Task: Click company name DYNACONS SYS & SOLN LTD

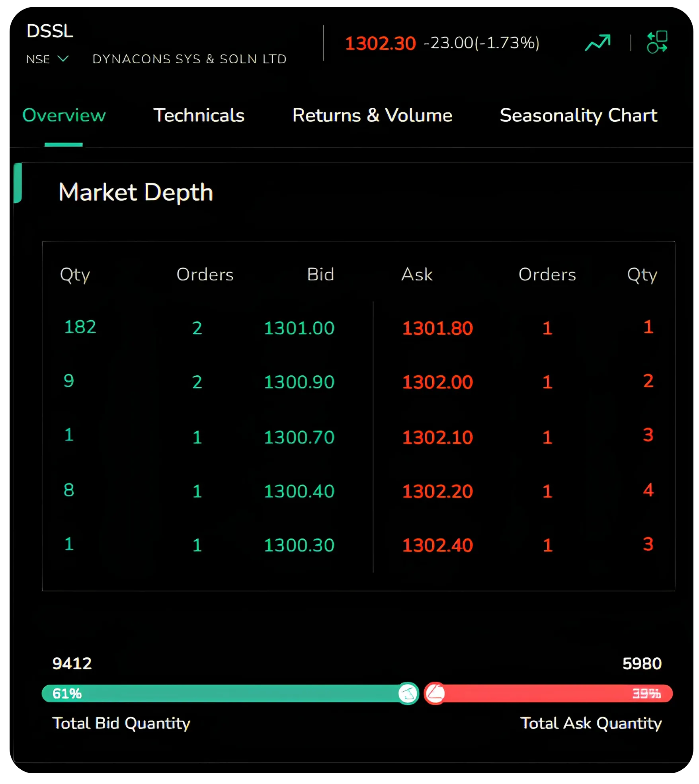Action: pyautogui.click(x=189, y=59)
